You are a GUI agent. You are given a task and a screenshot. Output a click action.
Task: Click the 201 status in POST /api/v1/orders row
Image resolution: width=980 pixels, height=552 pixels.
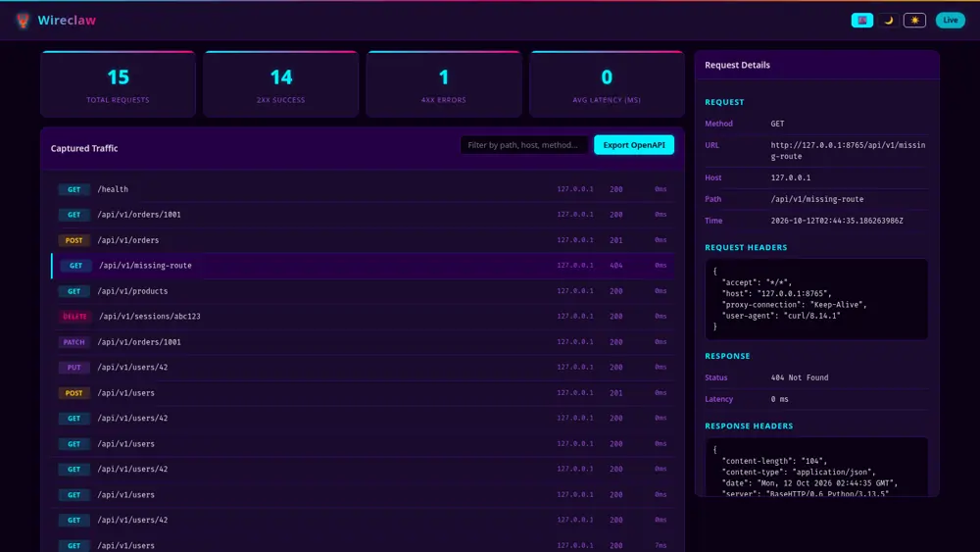point(616,240)
